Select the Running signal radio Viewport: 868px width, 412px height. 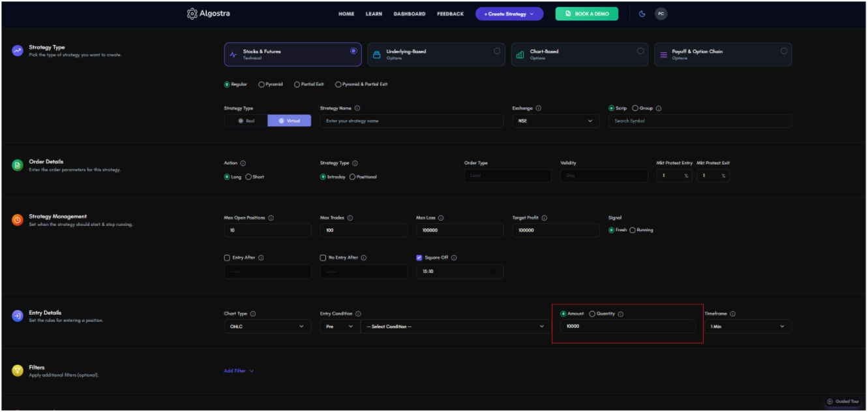coord(633,230)
